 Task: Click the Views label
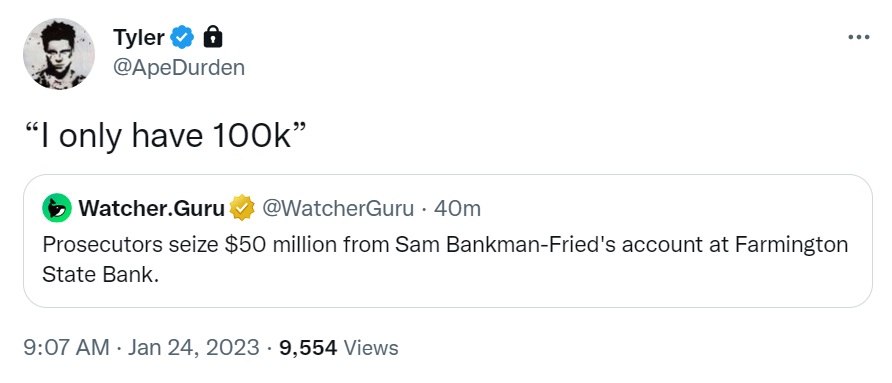tap(371, 347)
